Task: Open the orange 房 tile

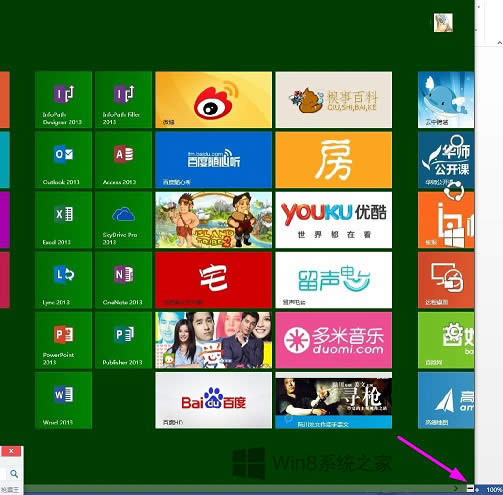Action: pyautogui.click(x=334, y=160)
